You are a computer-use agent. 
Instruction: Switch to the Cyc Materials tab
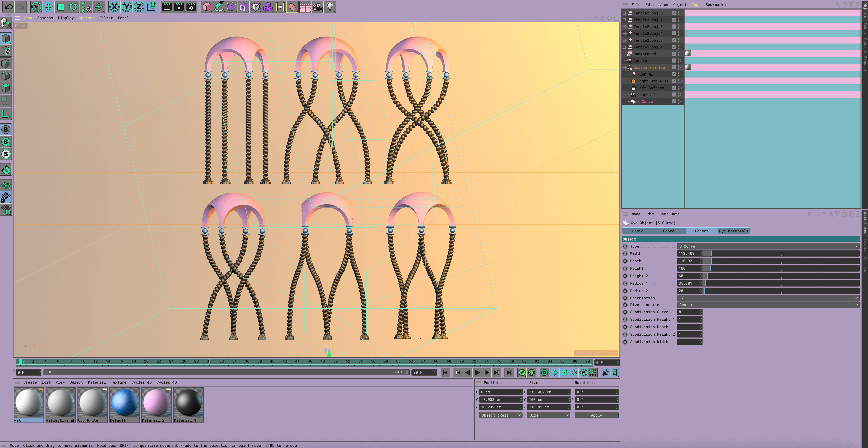734,231
